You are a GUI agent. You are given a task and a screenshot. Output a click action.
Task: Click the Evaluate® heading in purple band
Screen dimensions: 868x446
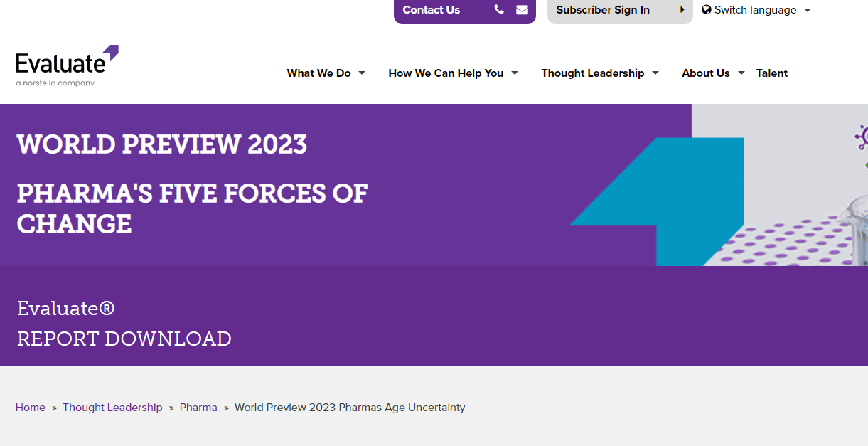tap(65, 308)
